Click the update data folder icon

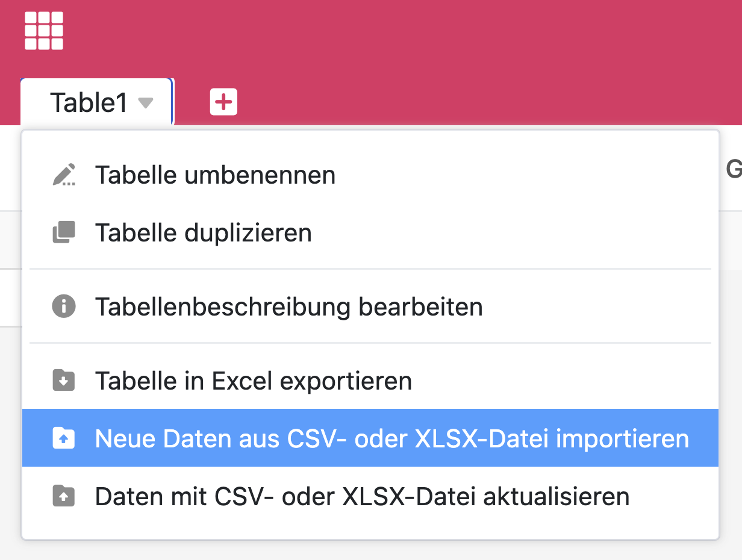tap(64, 496)
